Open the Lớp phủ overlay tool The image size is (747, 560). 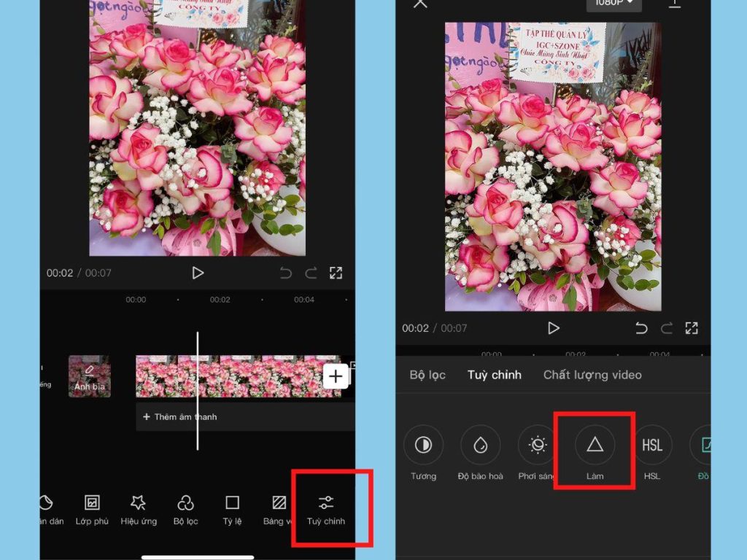[x=92, y=509]
